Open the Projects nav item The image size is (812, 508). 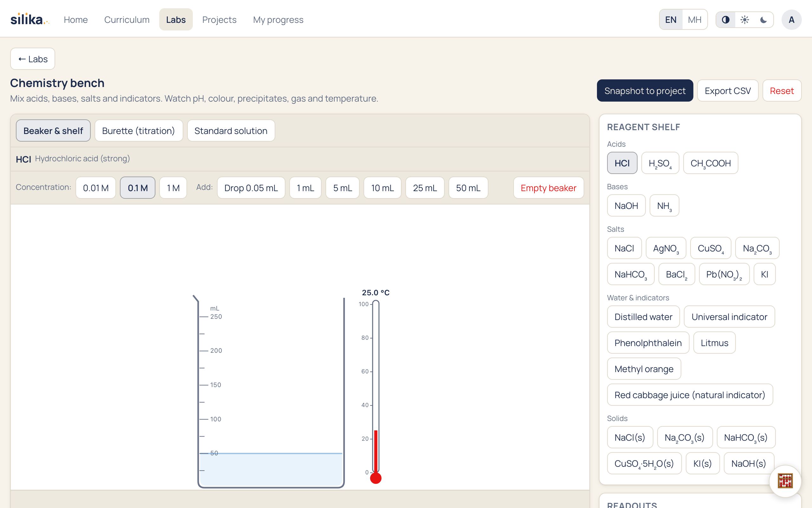pos(219,19)
